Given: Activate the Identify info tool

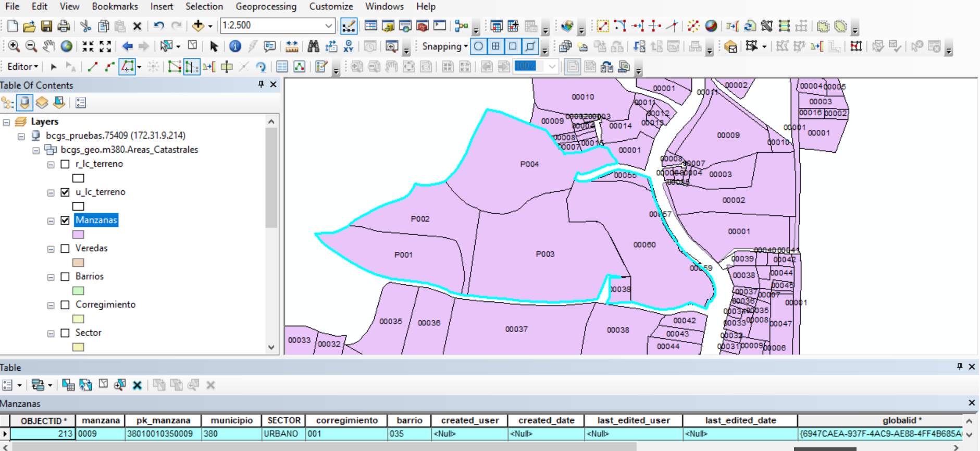Looking at the screenshot, I should (235, 46).
